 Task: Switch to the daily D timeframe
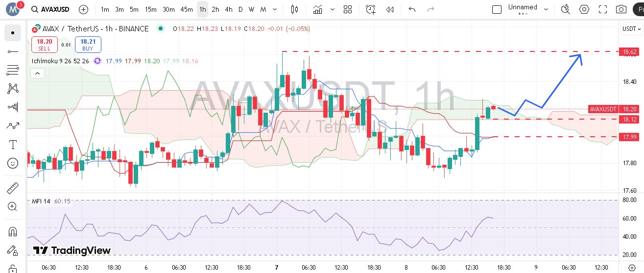pos(240,9)
